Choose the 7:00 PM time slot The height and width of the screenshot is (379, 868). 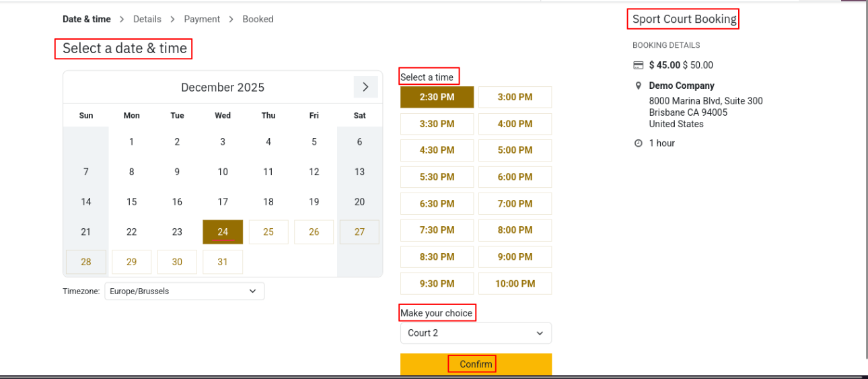coord(515,203)
